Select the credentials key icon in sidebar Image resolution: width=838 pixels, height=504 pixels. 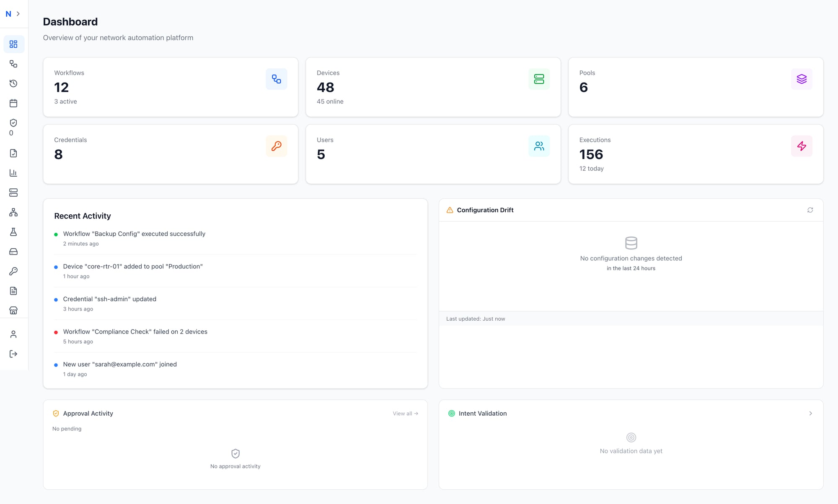click(x=13, y=271)
